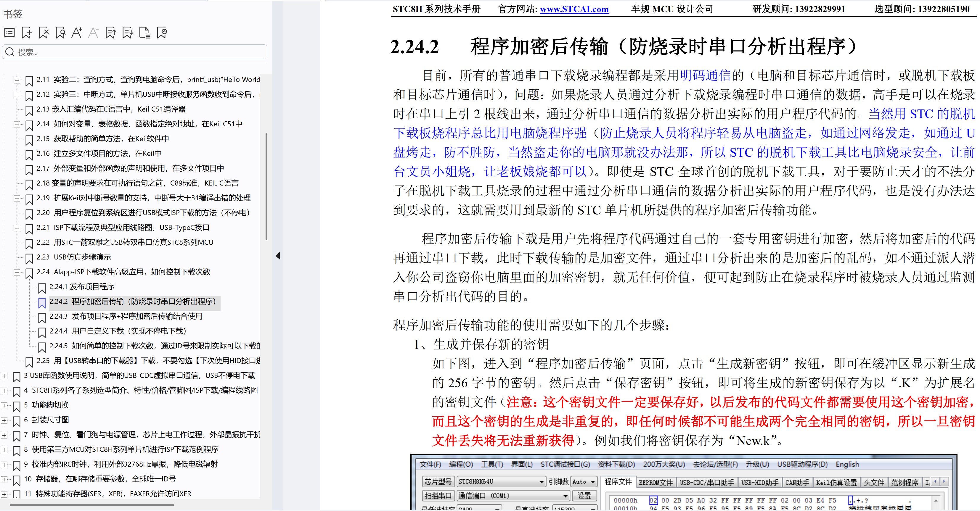Click the move bookmark down icon
980x511 pixels.
point(127,33)
